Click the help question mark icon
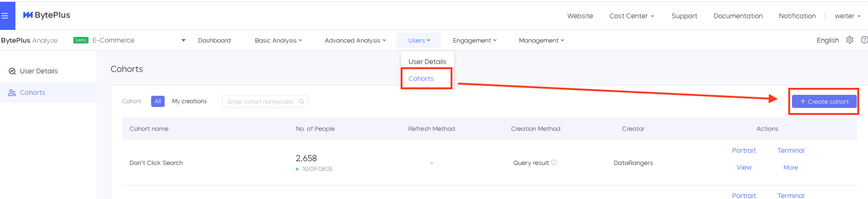The image size is (868, 199). (x=864, y=40)
